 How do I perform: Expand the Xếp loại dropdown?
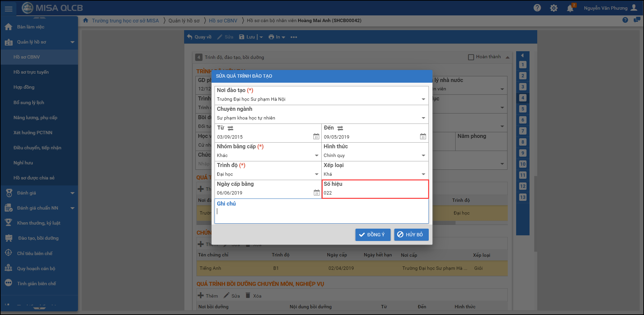pyautogui.click(x=423, y=174)
